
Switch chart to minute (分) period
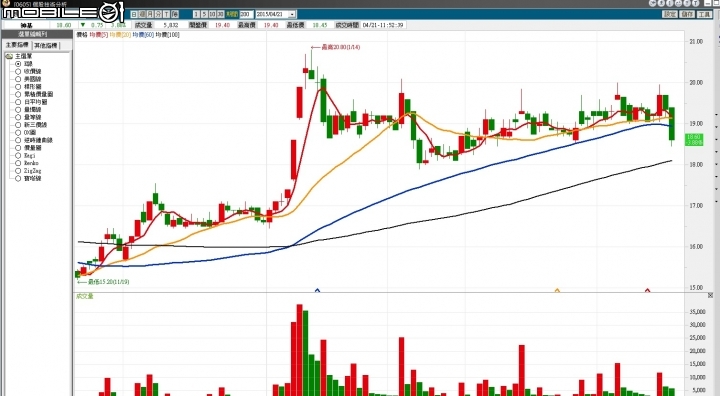(x=158, y=14)
